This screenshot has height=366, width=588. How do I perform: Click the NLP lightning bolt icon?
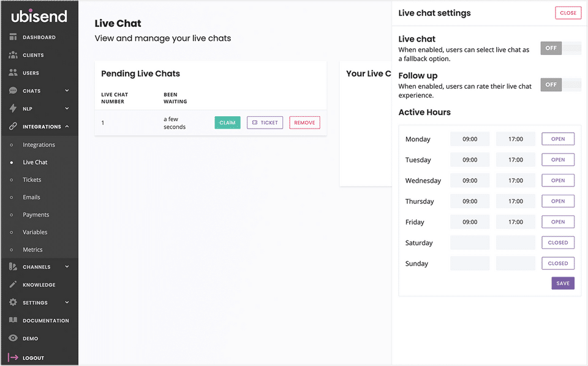tap(13, 108)
